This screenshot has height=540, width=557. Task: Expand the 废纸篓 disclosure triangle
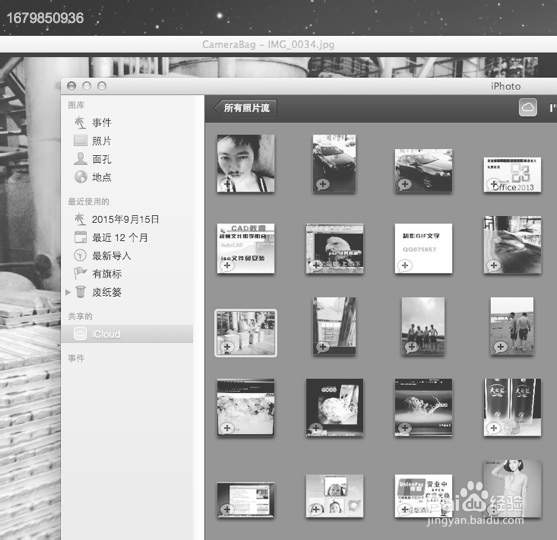pos(67,292)
